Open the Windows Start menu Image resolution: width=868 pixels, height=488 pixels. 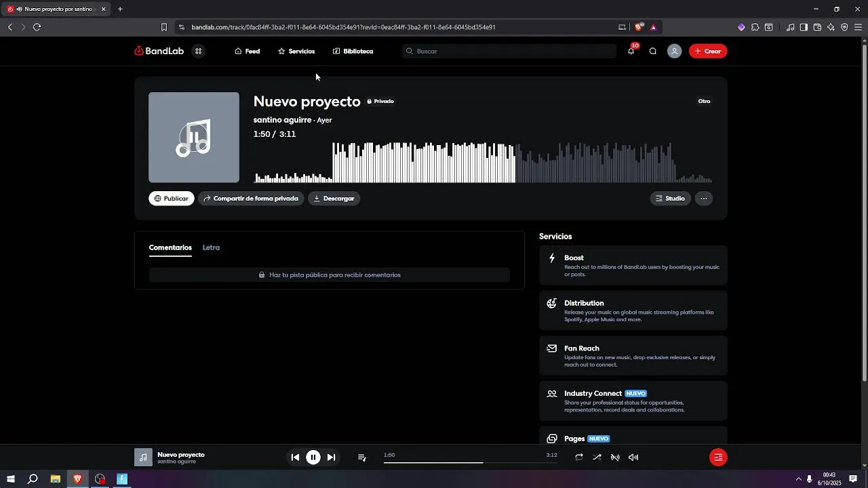(10, 479)
